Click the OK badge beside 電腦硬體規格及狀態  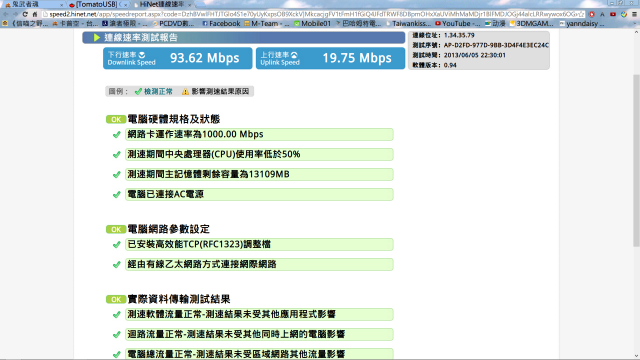click(116, 120)
